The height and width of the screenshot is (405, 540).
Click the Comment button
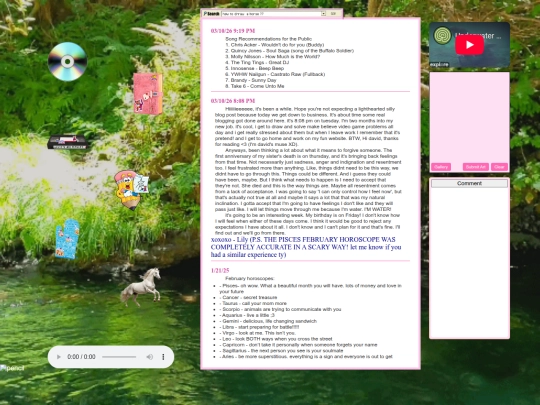pyautogui.click(x=469, y=183)
